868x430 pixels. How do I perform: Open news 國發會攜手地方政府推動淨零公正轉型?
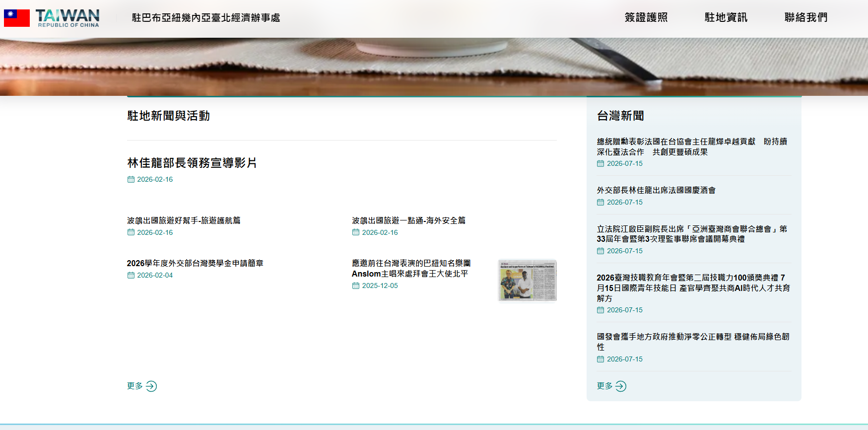[693, 342]
